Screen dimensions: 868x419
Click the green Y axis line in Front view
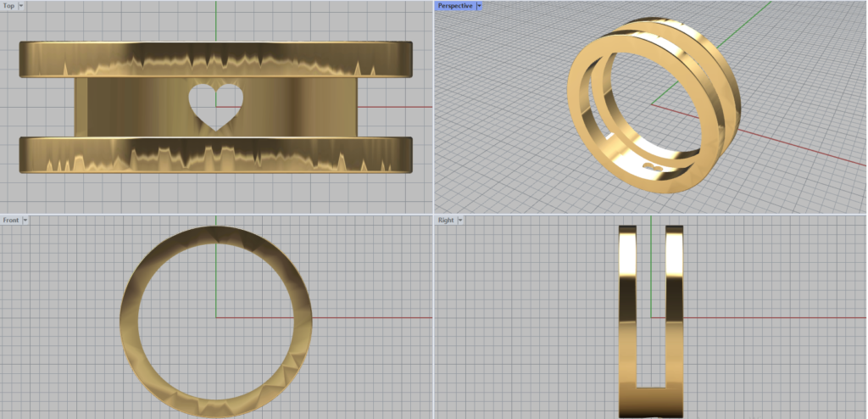pyautogui.click(x=216, y=271)
